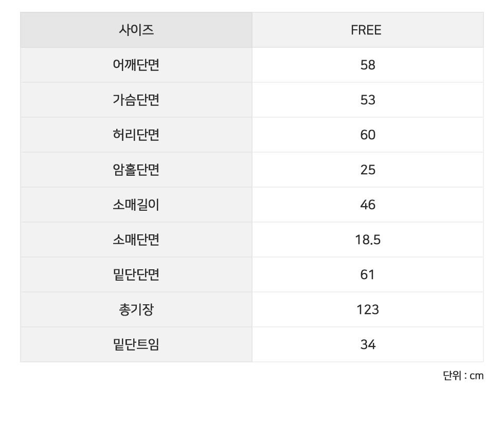Click the hem value 61

point(368,275)
